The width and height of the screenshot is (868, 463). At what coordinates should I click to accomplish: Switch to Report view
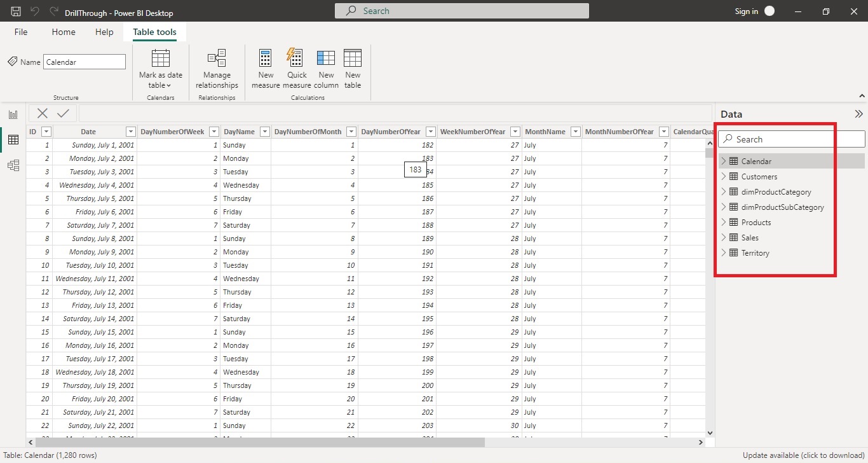13,114
